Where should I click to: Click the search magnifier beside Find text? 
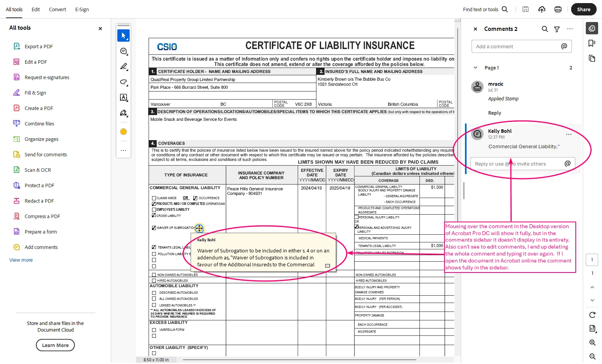(x=505, y=9)
